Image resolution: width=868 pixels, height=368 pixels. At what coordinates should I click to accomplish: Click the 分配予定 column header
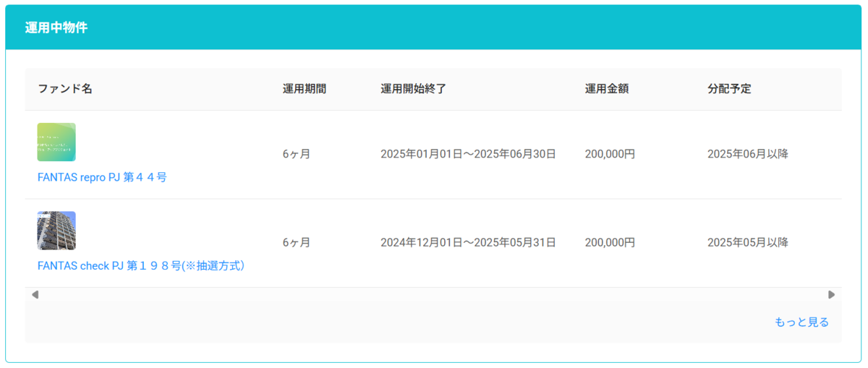pos(729,89)
